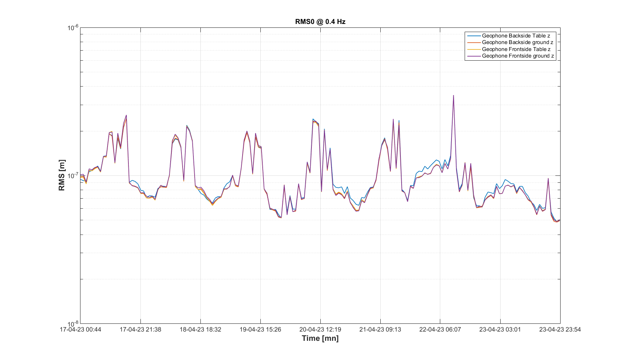Click the bottom y-axis tick label 10^-8

click(x=73, y=324)
